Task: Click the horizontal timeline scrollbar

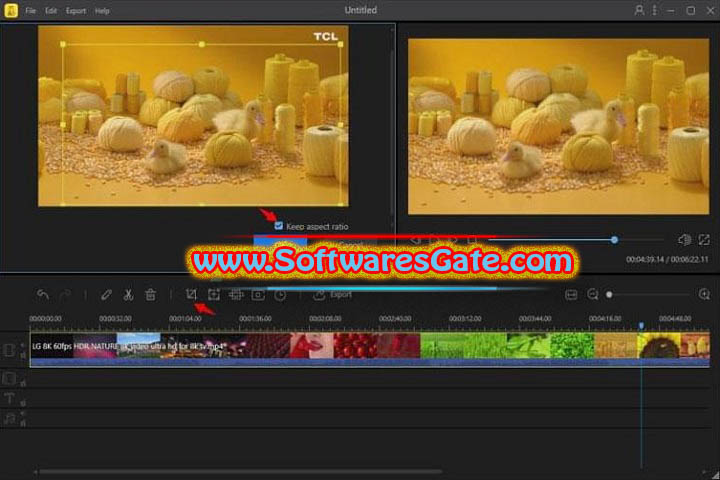Action: tap(240, 471)
